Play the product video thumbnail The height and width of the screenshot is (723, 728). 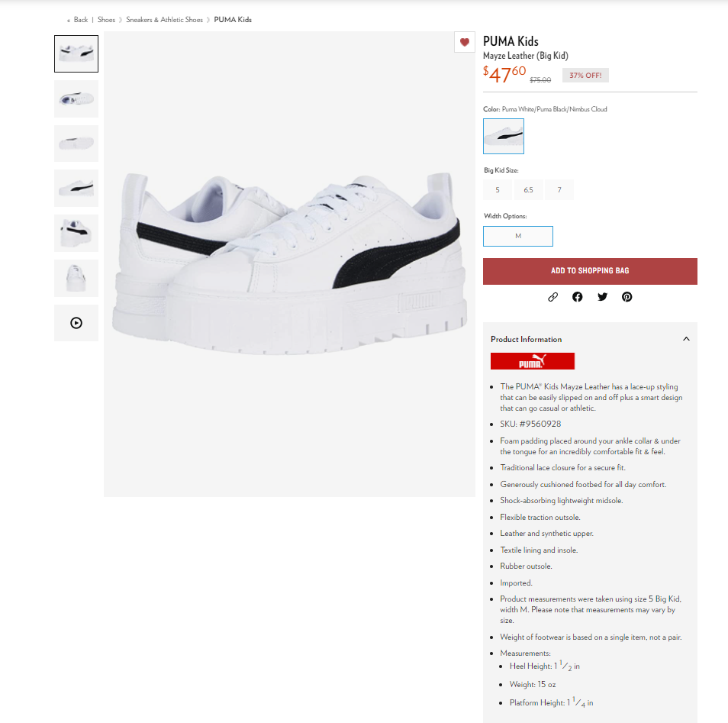click(x=76, y=323)
